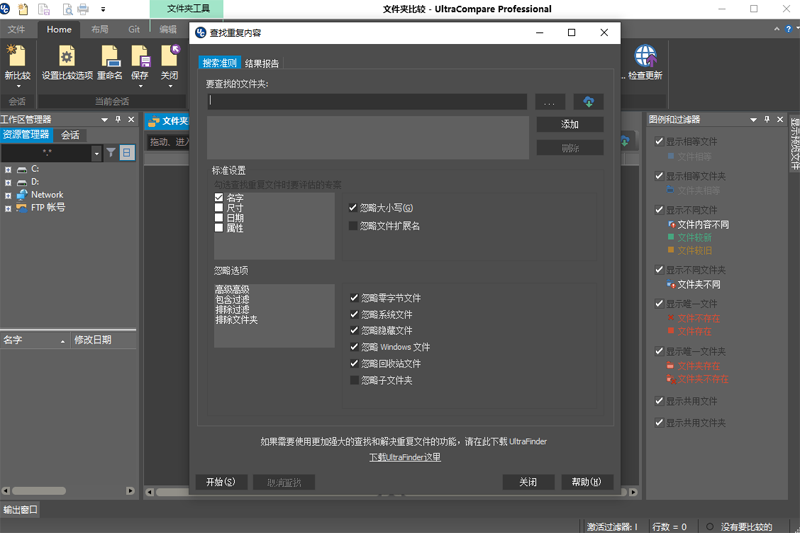This screenshot has width=800, height=533.
Task: Switch to the 会话 tab in workspace manager
Action: 70,135
